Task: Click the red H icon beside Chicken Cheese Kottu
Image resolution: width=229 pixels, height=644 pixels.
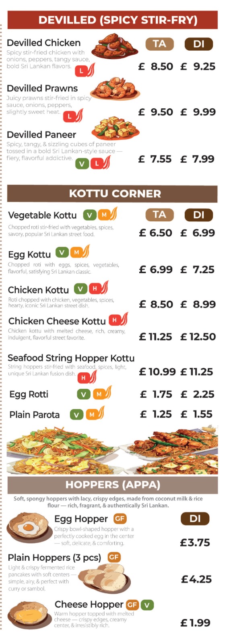Action: point(115,320)
